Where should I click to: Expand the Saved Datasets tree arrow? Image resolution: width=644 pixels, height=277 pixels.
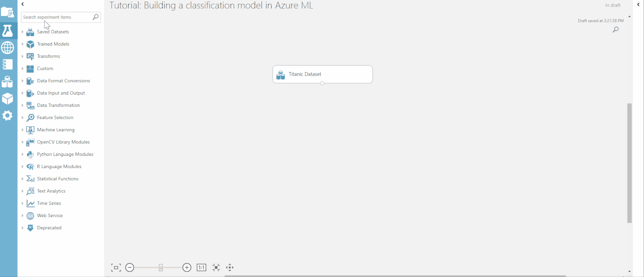pyautogui.click(x=23, y=32)
